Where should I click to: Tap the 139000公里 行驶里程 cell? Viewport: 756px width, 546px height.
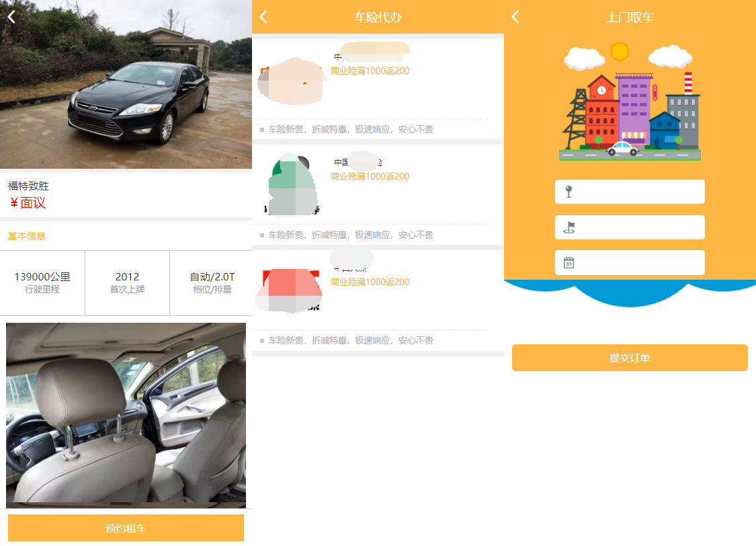(x=42, y=282)
